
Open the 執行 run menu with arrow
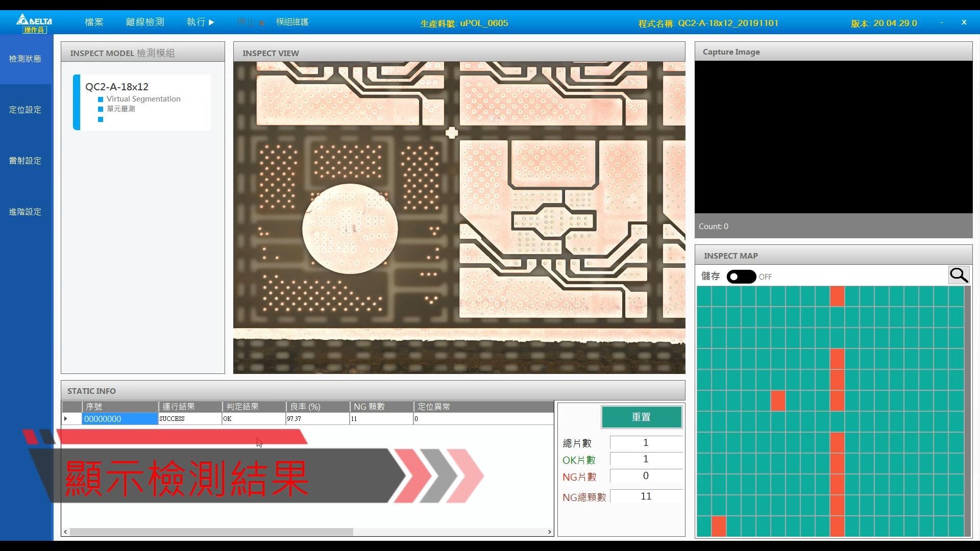pyautogui.click(x=200, y=22)
